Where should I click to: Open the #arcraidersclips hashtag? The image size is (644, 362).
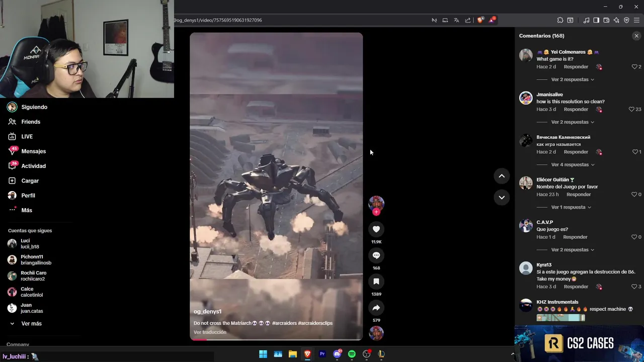pyautogui.click(x=315, y=323)
